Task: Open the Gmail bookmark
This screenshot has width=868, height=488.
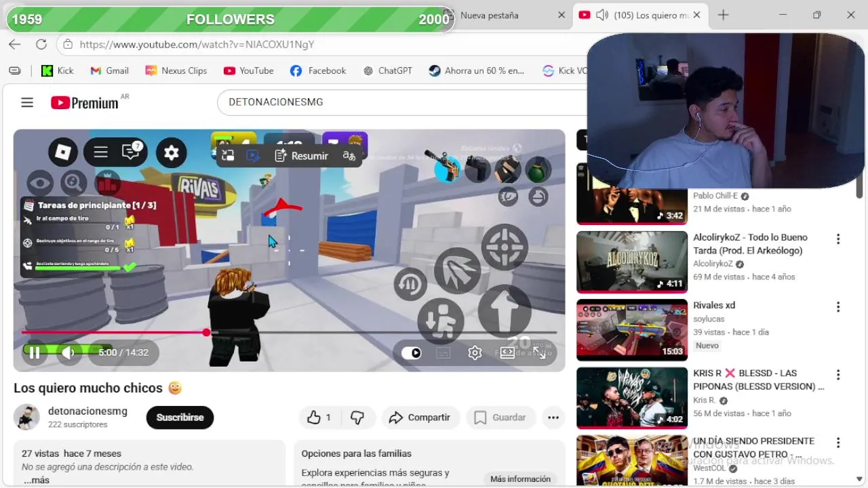Action: [109, 70]
